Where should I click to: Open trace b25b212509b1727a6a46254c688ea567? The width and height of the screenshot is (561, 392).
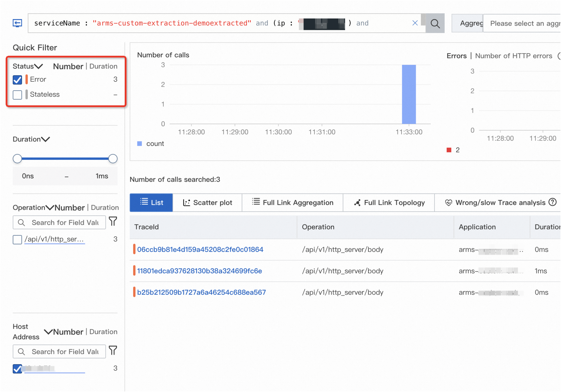pos(201,292)
